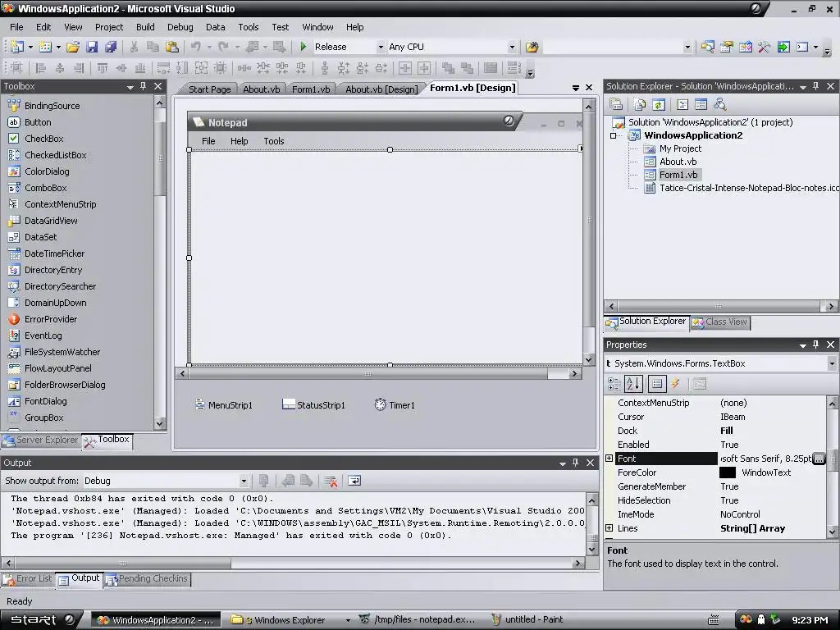Click View Code icon in Solution Explorer
The height and width of the screenshot is (630, 840).
682,104
